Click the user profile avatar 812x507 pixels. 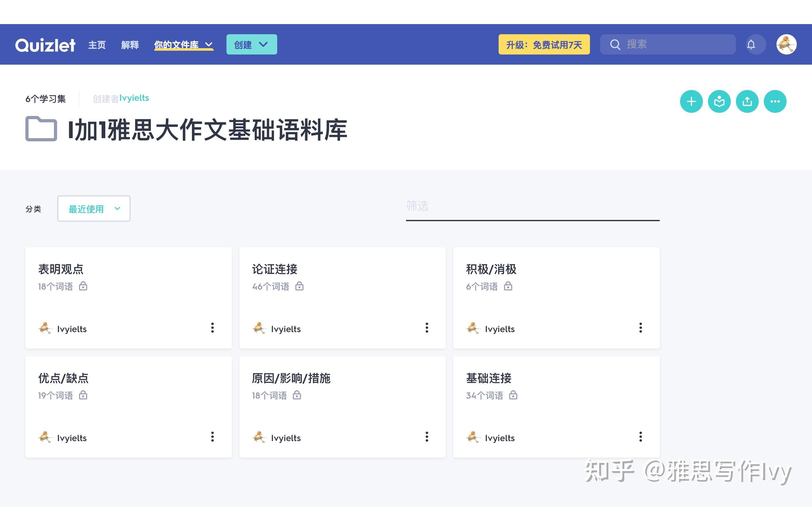point(786,44)
